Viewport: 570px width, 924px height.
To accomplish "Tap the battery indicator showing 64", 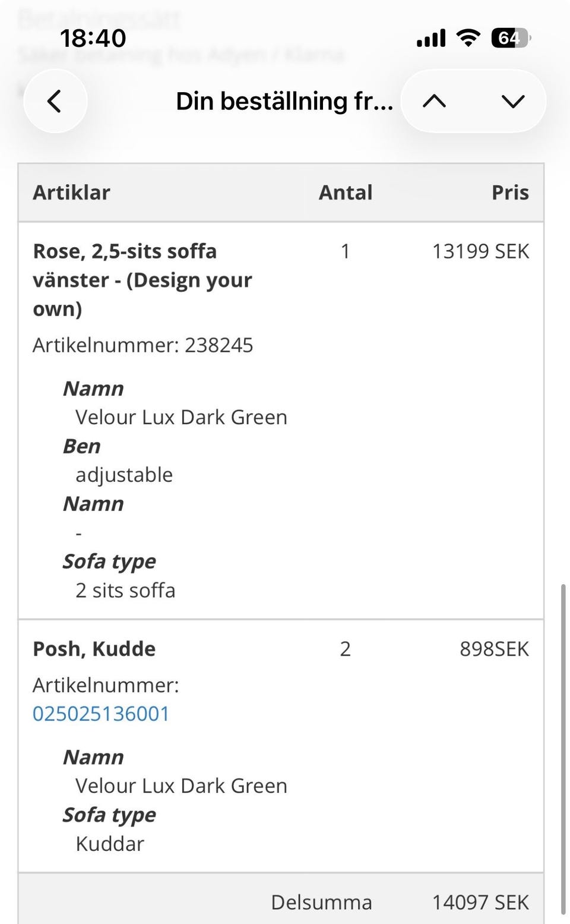I will tap(510, 37).
